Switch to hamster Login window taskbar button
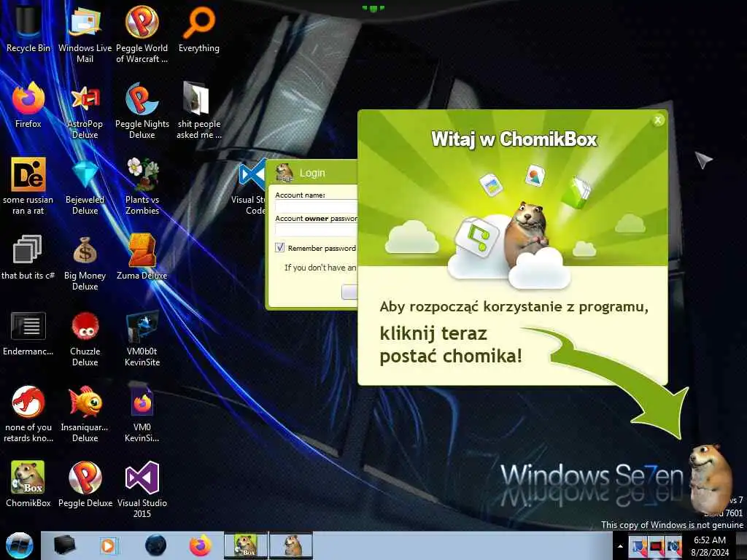Image resolution: width=747 pixels, height=560 pixels. pyautogui.click(x=291, y=545)
